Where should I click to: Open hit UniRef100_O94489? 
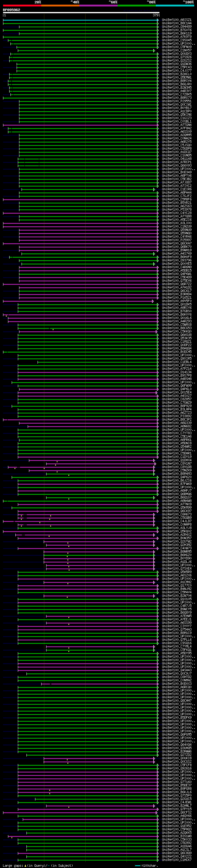pos(177,26)
